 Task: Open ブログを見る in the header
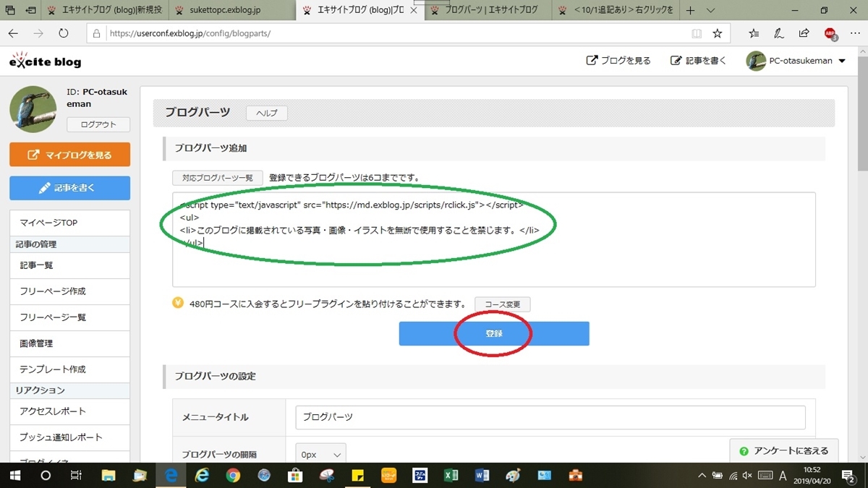tap(618, 61)
